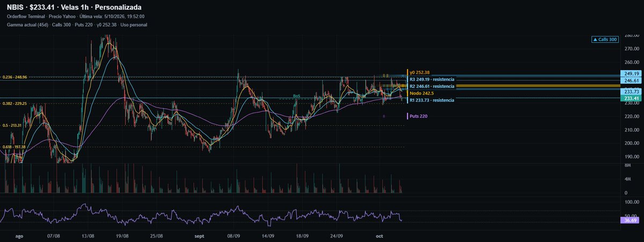Click the R2 246.61 resistencia label
Viewport: 644px width, 242px height.
tap(433, 86)
